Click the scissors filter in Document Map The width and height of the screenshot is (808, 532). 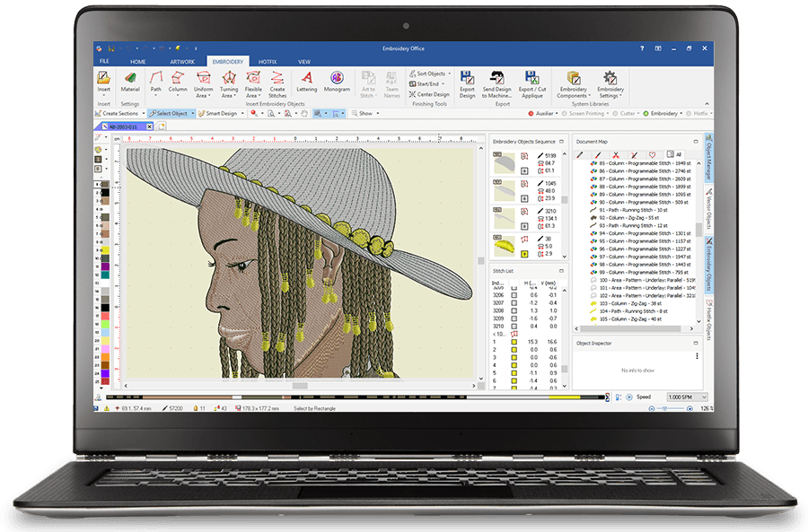pos(615,154)
